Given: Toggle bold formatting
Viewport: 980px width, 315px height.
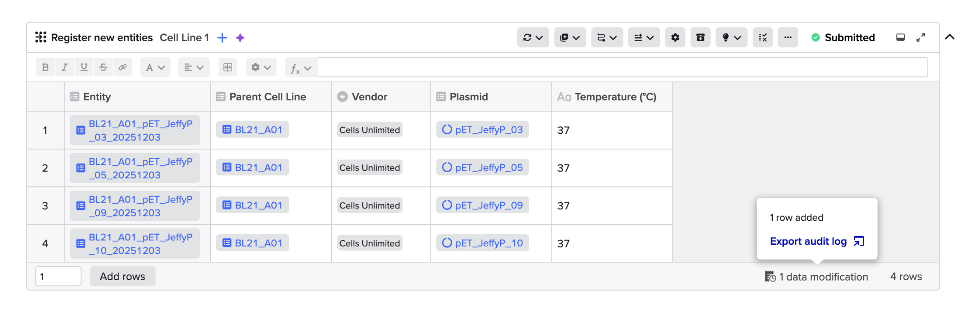Looking at the screenshot, I should (x=45, y=67).
